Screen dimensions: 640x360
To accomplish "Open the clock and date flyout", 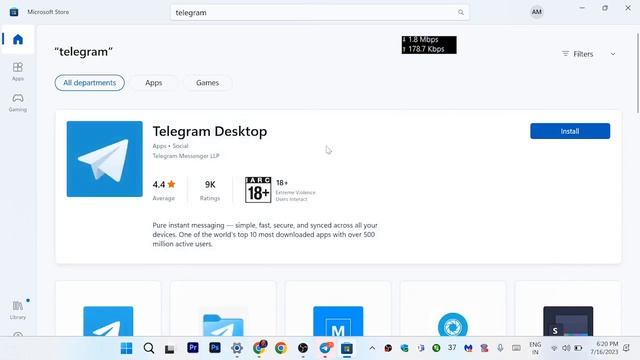I will pos(604,348).
